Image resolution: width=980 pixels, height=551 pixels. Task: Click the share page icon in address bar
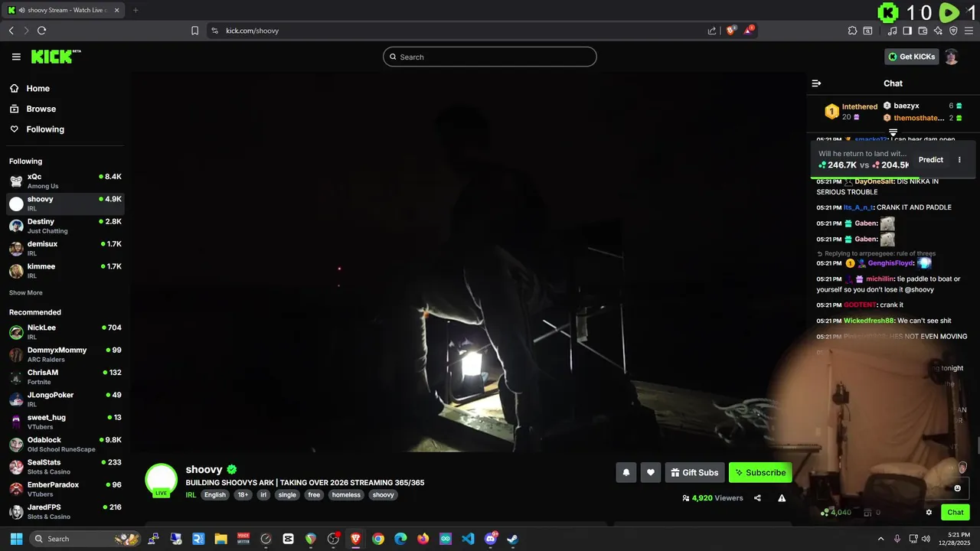pos(712,31)
